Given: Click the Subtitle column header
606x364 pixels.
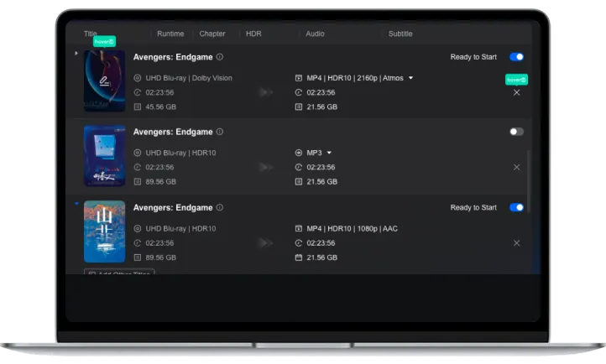Looking at the screenshot, I should (400, 34).
